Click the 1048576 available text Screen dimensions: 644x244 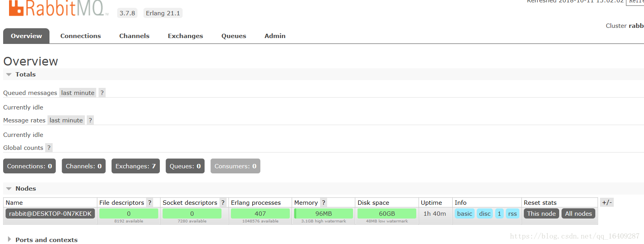click(x=260, y=221)
